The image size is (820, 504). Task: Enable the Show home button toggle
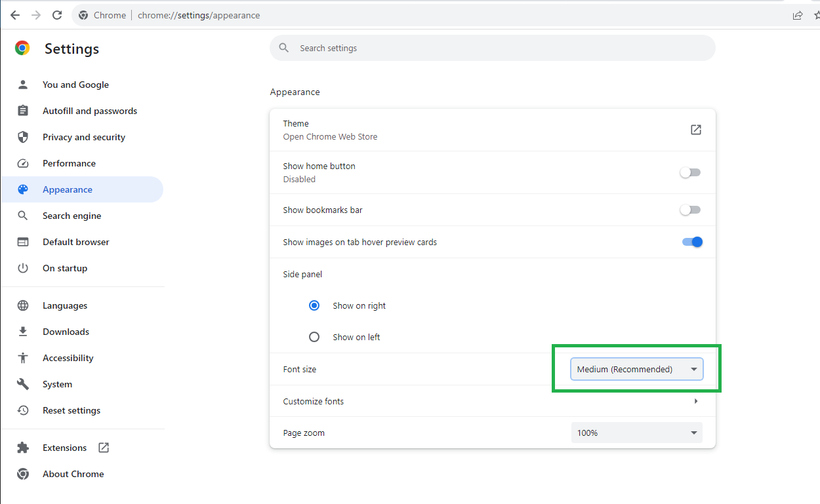pos(690,172)
